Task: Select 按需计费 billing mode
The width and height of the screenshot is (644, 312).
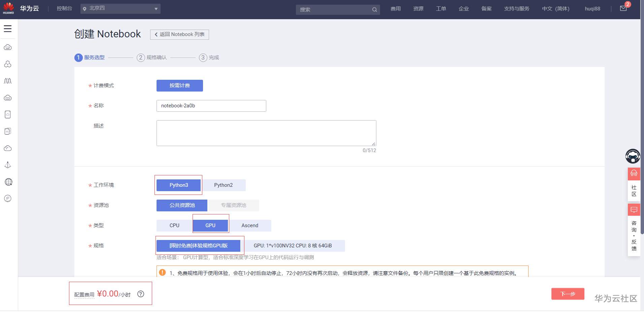Action: pos(180,85)
